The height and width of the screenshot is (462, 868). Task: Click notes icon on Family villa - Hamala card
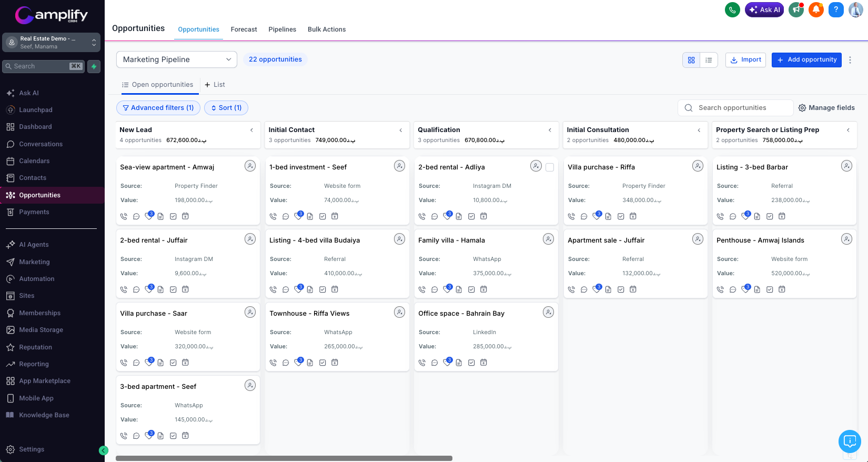point(459,289)
